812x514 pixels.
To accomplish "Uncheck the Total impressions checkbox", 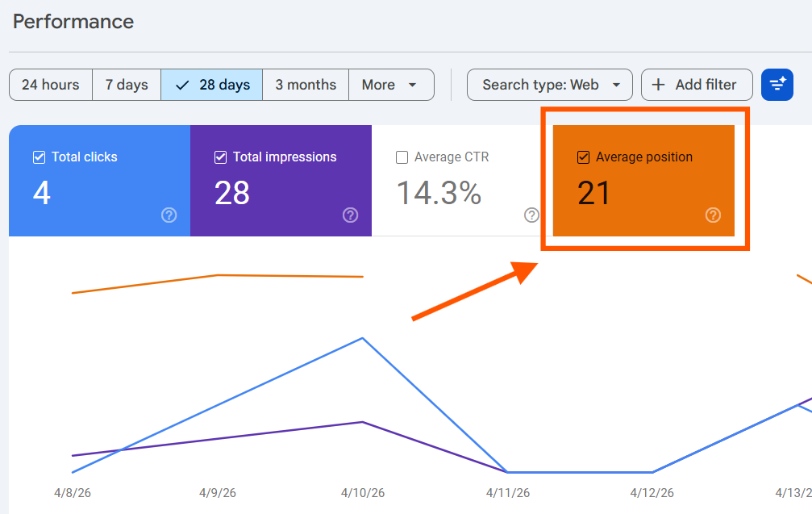I will 220,157.
